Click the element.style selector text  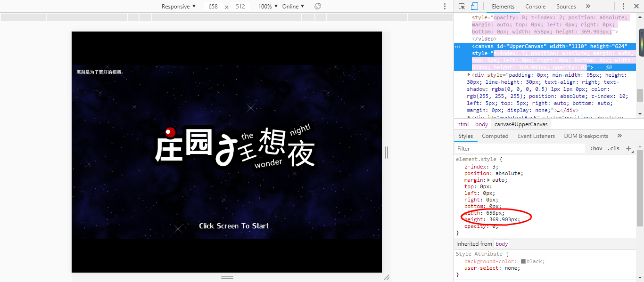pyautogui.click(x=477, y=160)
